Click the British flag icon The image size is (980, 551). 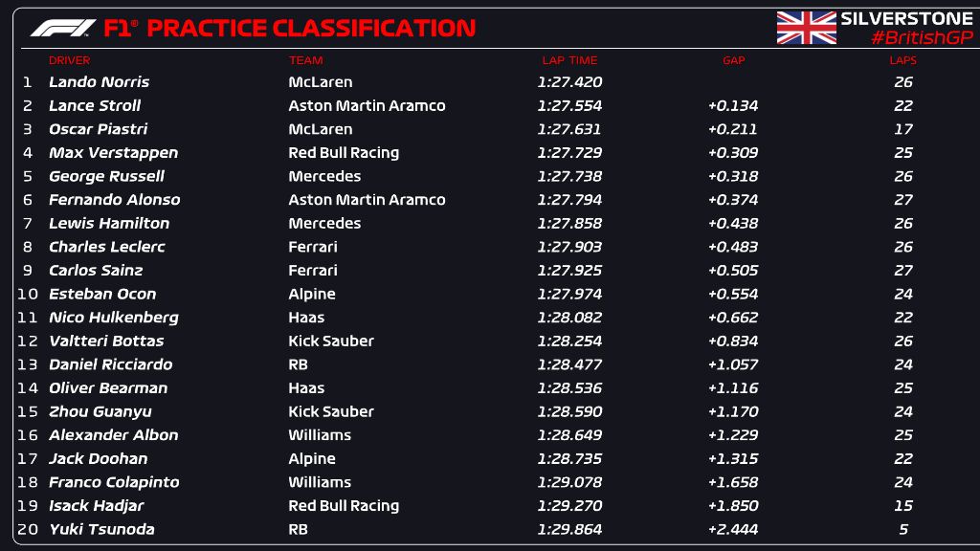click(x=806, y=28)
